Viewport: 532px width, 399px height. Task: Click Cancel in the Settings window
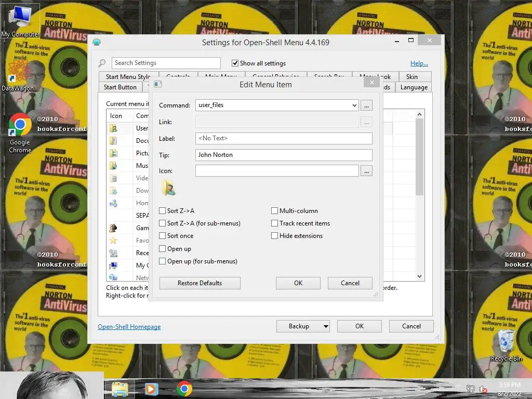tap(411, 326)
